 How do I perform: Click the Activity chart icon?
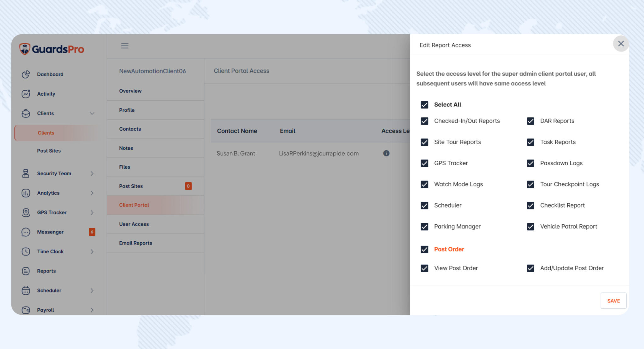point(26,94)
